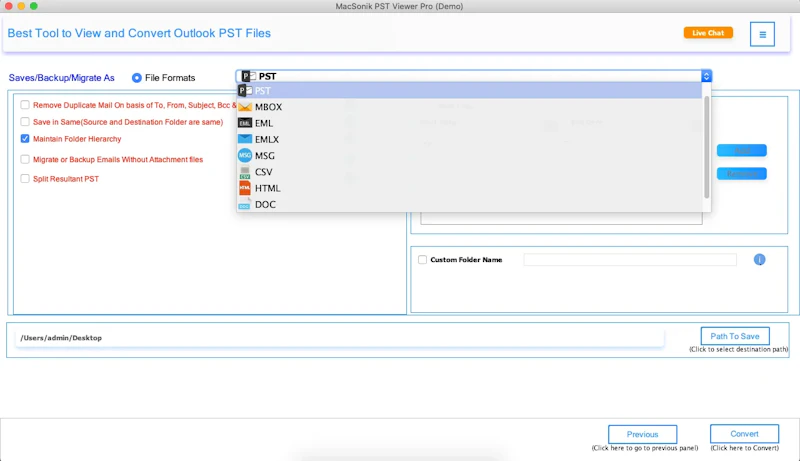800x461 pixels.
Task: Choose CSV from the list
Action: point(469,172)
